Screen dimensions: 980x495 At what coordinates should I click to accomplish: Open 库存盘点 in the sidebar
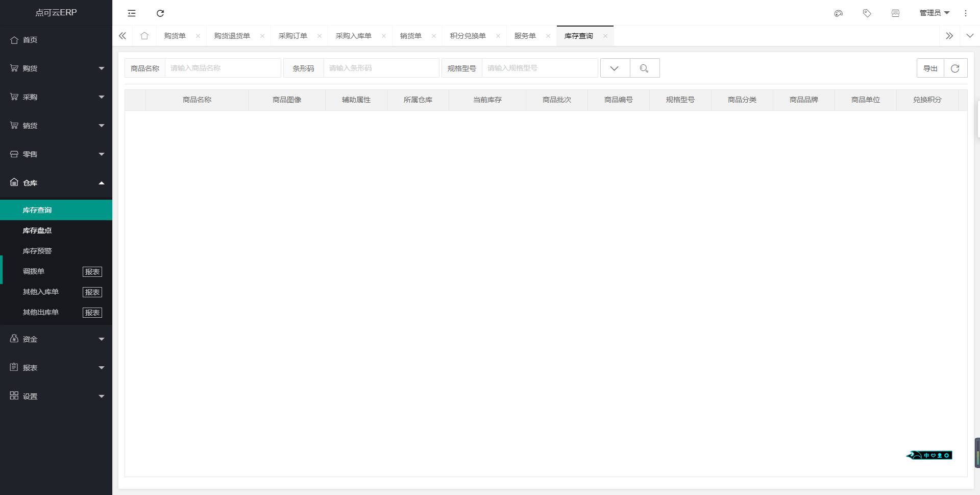[x=37, y=230]
